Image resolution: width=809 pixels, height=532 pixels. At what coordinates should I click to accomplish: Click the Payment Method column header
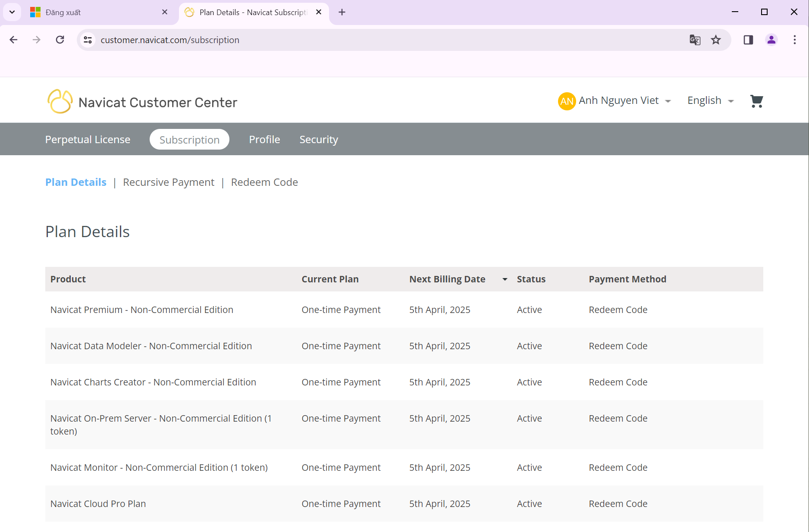point(627,279)
